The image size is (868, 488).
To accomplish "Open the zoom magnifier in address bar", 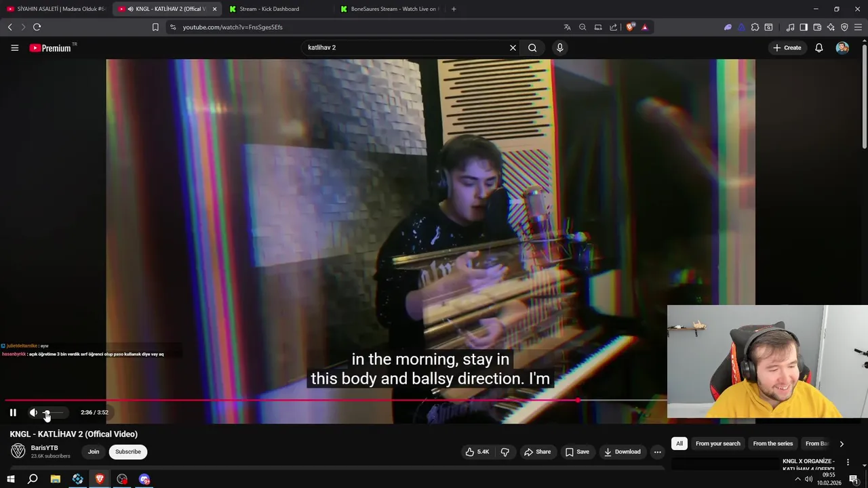I will point(583,27).
